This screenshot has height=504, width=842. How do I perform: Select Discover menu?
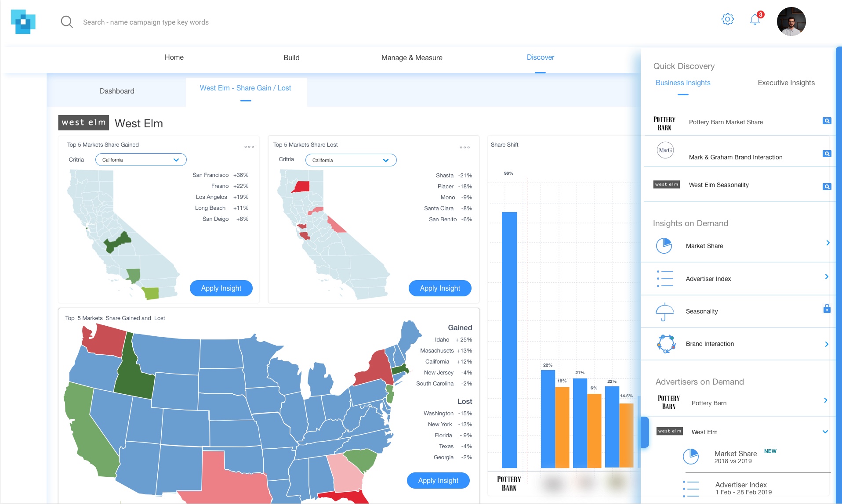540,58
